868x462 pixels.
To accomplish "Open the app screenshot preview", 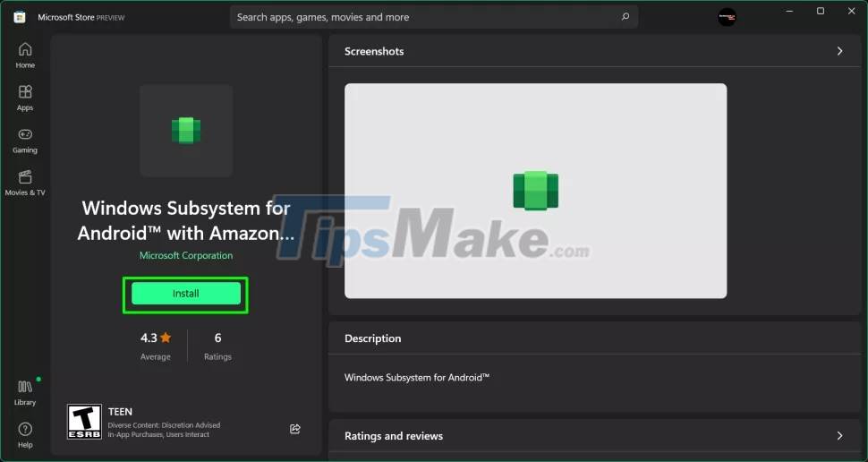I will [x=535, y=191].
